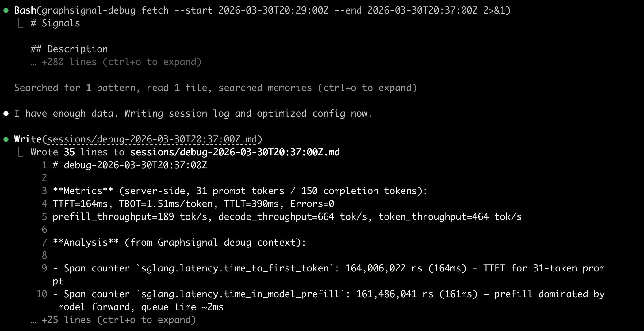The width and height of the screenshot is (644, 331).
Task: Click line number 10 in the file preview
Action: click(x=42, y=294)
